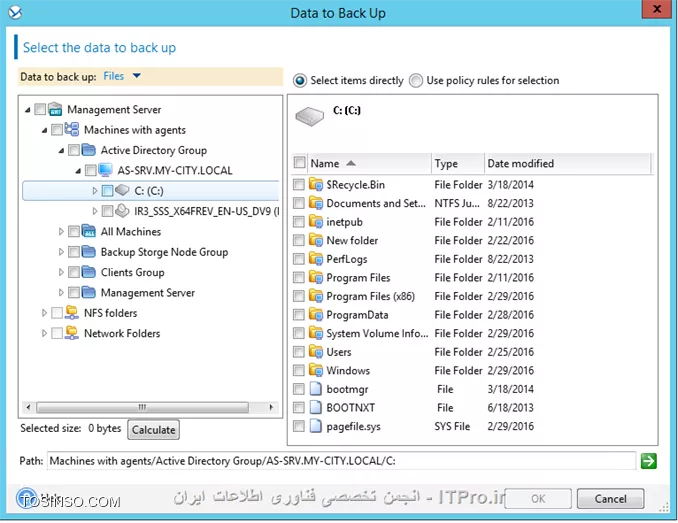Screen dimensions: 678x523
Task: Click the PerfLogs folder icon
Action: 316,258
